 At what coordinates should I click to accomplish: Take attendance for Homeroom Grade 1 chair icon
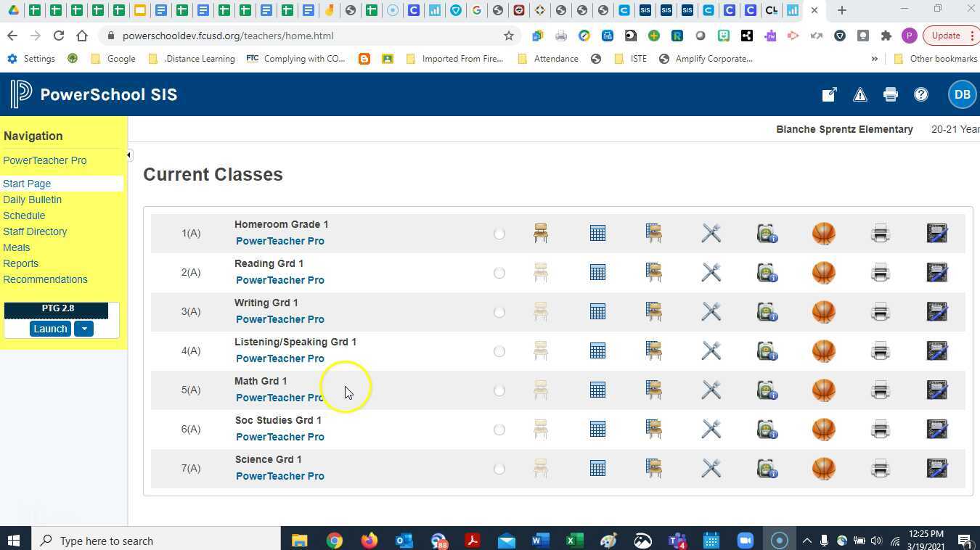540,233
